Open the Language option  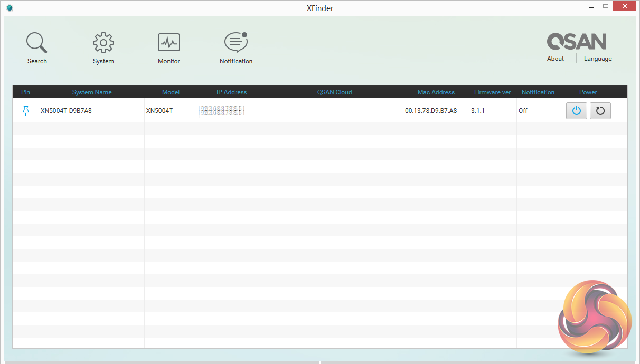pyautogui.click(x=598, y=59)
